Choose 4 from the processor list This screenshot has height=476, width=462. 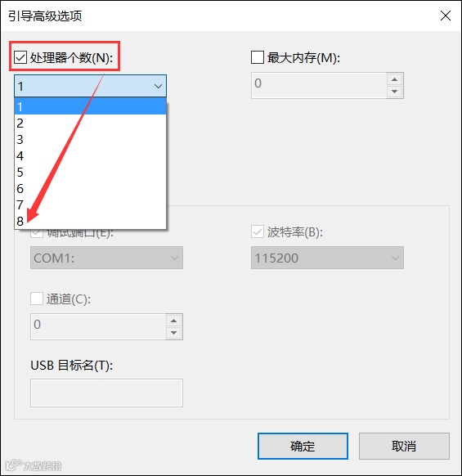[90, 155]
